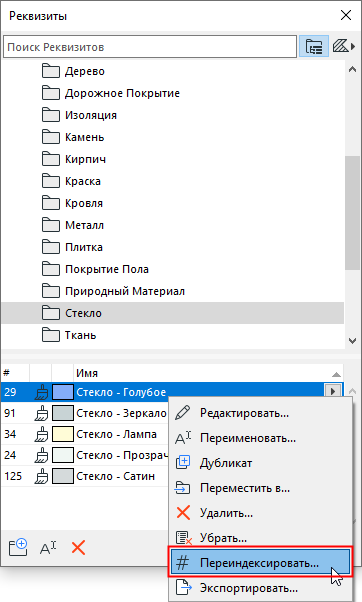
Task: Click the folder tree scrollbar thumb
Action: point(352,213)
